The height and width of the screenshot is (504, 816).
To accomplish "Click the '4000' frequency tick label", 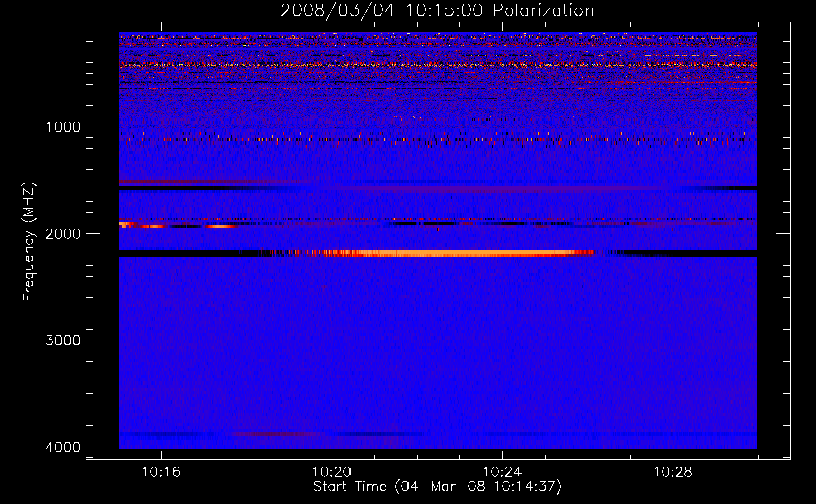I will [63, 447].
